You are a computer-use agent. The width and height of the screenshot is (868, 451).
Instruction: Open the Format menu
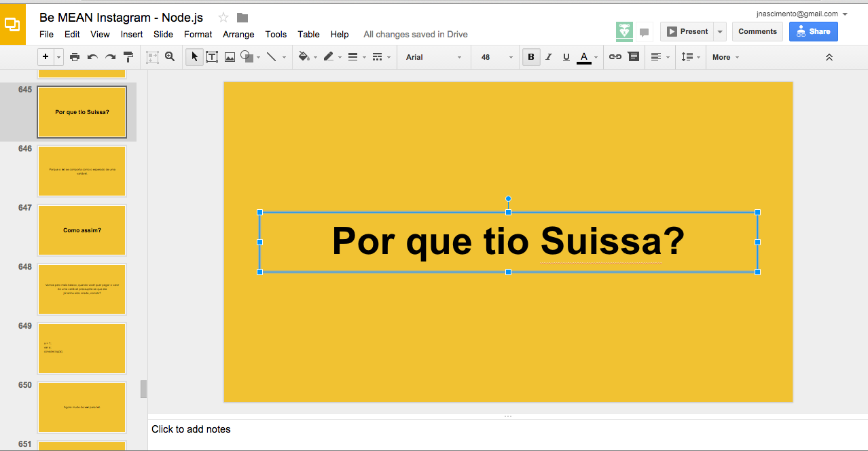198,34
